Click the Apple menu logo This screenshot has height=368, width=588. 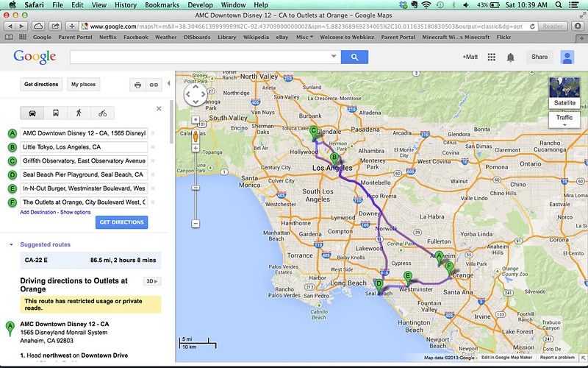pos(12,5)
